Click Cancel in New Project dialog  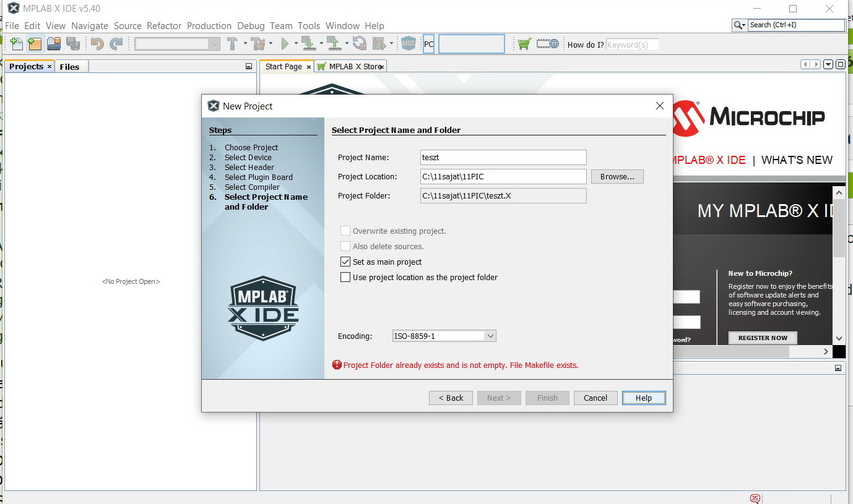click(595, 398)
